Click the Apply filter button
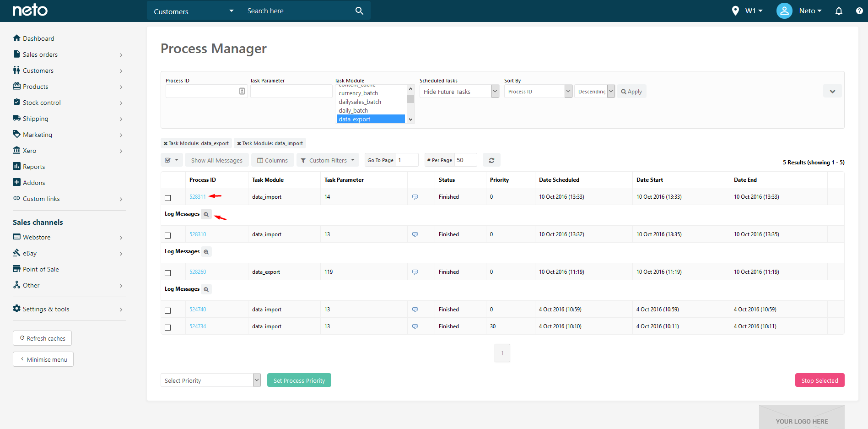 point(631,92)
